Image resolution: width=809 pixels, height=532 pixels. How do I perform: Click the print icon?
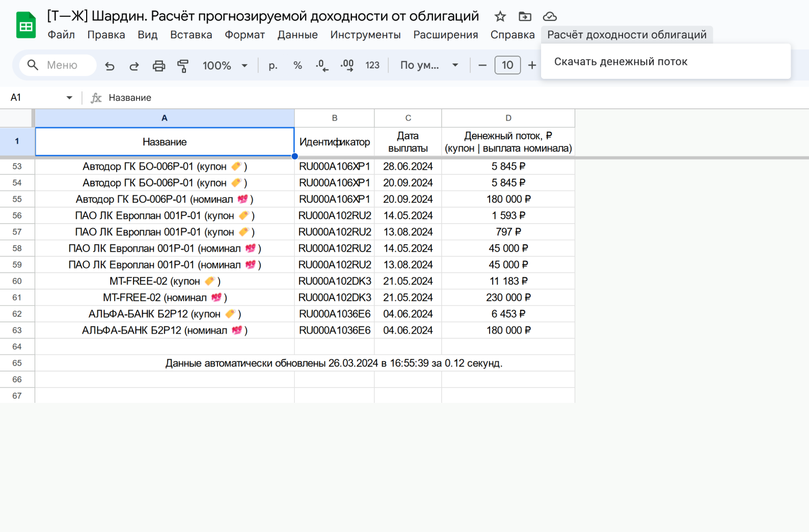159,66
